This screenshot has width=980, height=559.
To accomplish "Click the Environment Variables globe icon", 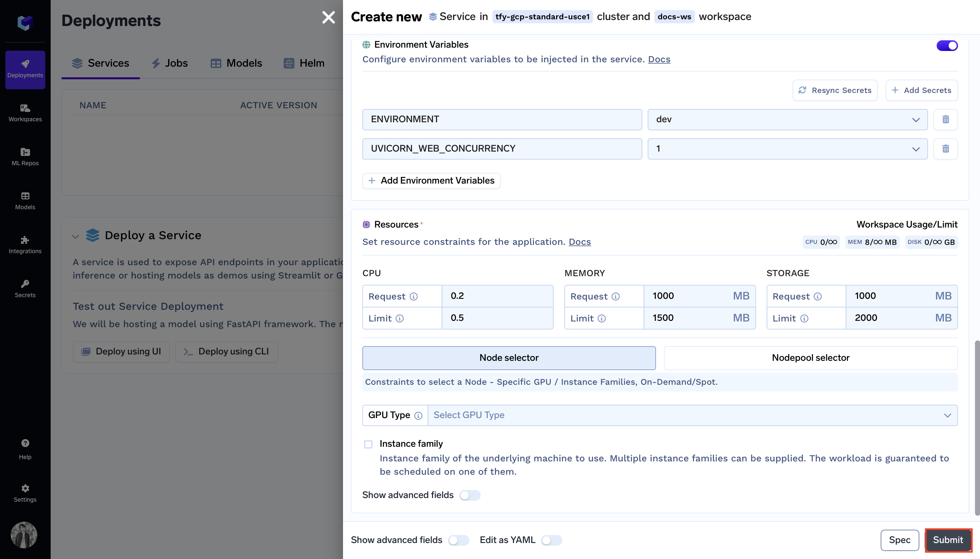I will pyautogui.click(x=366, y=45).
